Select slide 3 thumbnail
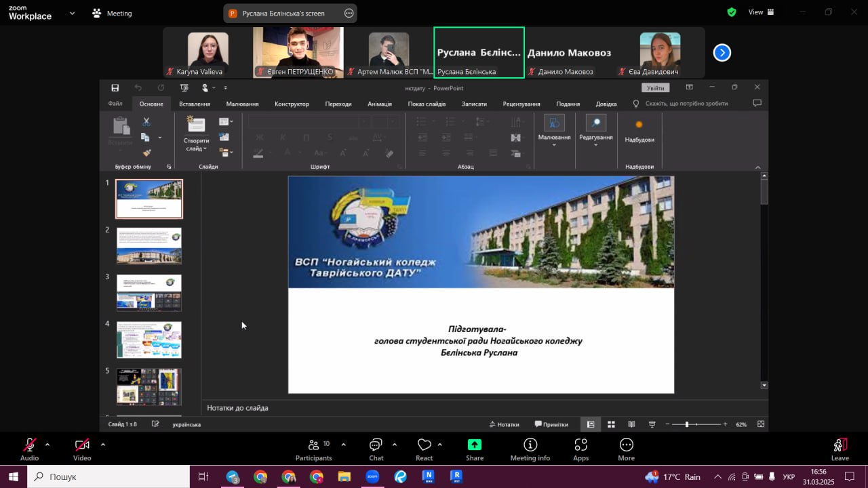868x488 pixels. [149, 292]
